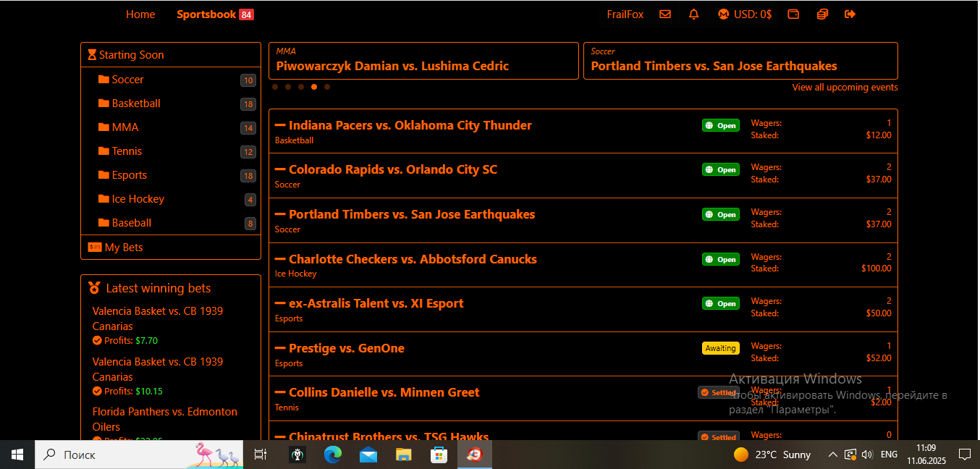Click the Soccer folder icon
The image size is (980, 469).
(x=104, y=80)
